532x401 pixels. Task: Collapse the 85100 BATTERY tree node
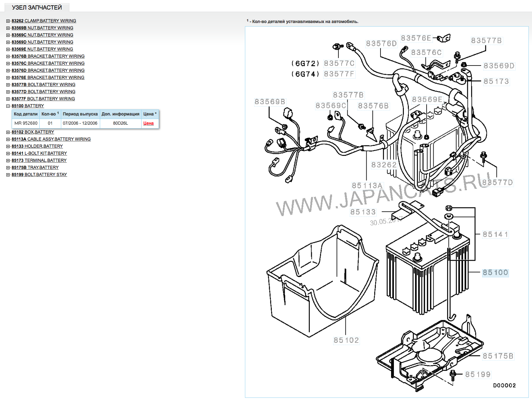point(8,106)
